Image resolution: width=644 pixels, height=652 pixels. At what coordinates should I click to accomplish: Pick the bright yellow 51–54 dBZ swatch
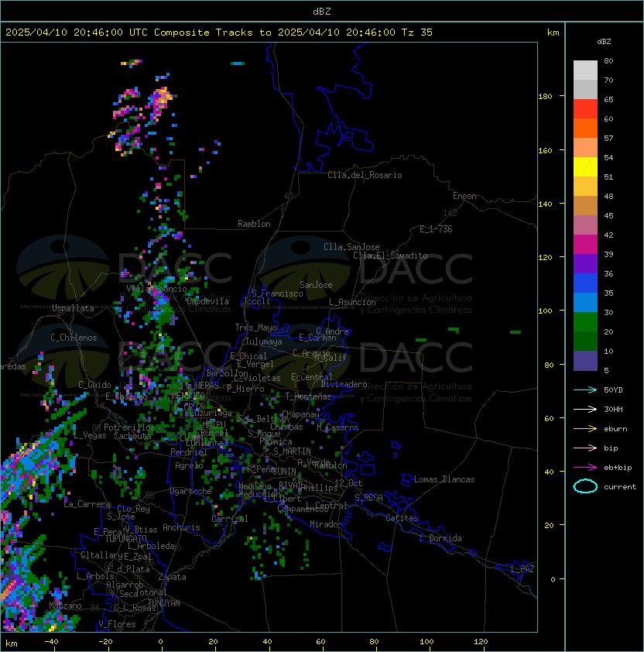click(585, 167)
